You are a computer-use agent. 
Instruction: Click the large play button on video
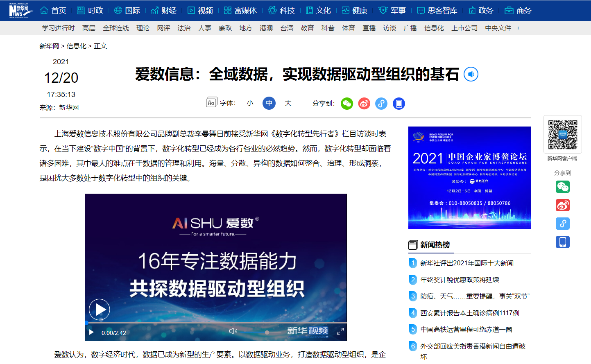pos(100,310)
